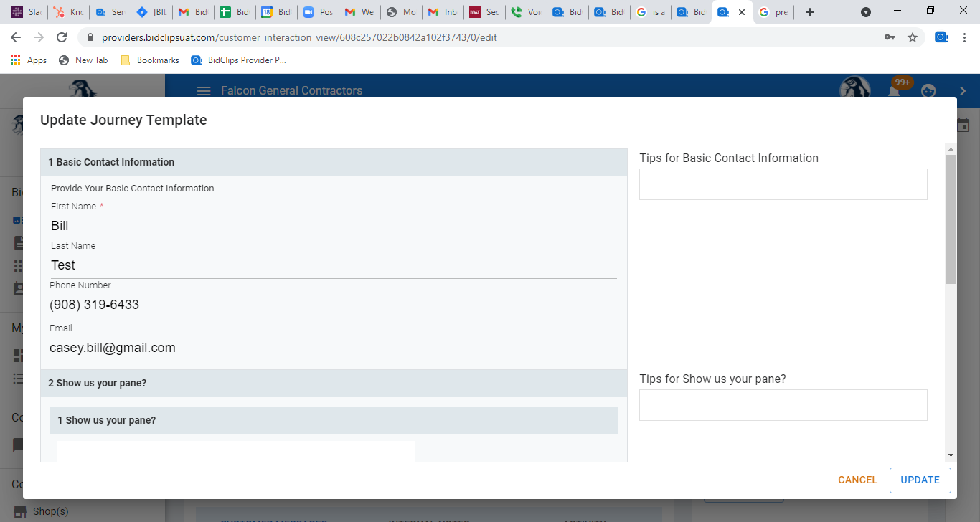
Task: Click the Shop(s) storefront icon
Action: click(20, 511)
